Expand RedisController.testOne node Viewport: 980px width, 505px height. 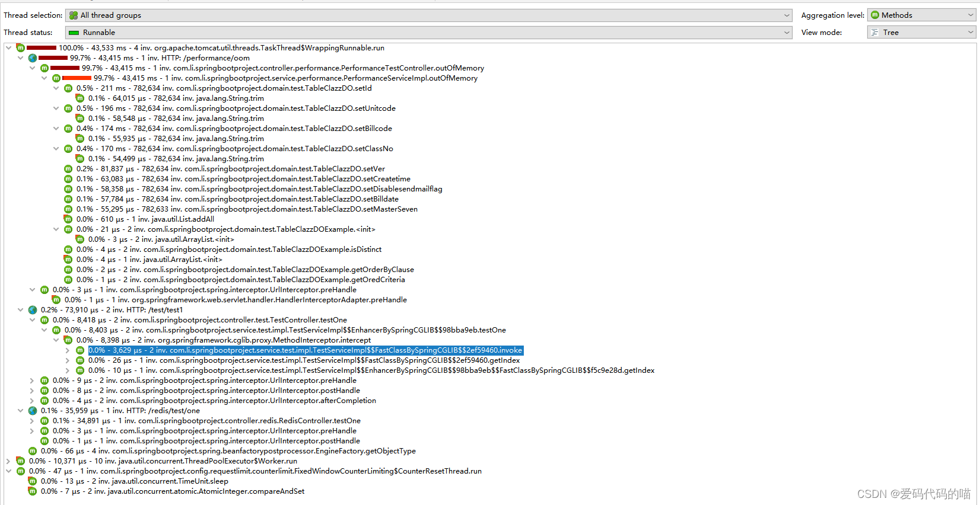(x=32, y=421)
